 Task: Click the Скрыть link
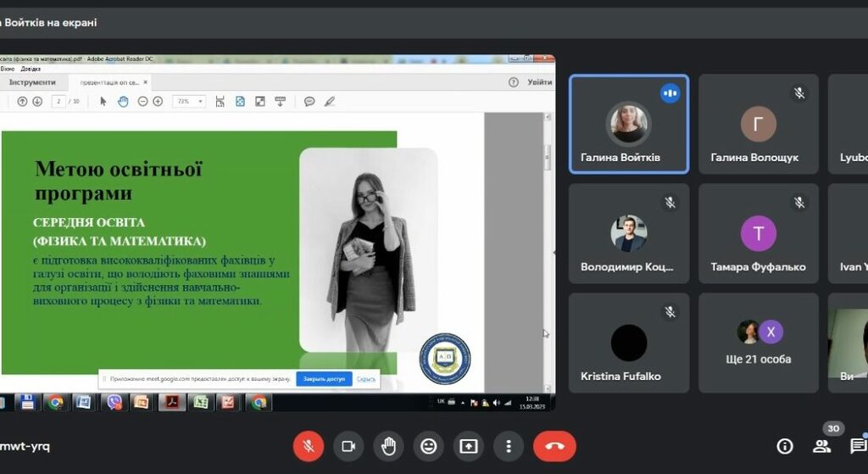coord(366,379)
